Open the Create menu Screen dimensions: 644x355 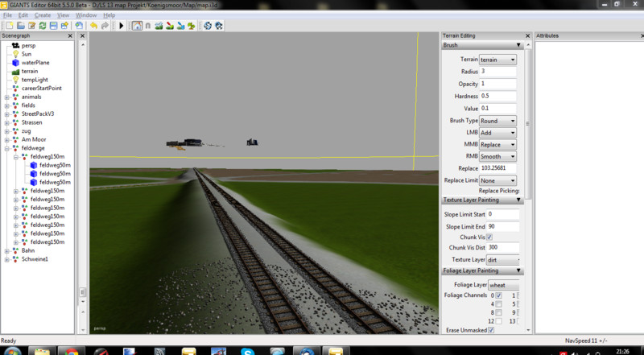43,15
